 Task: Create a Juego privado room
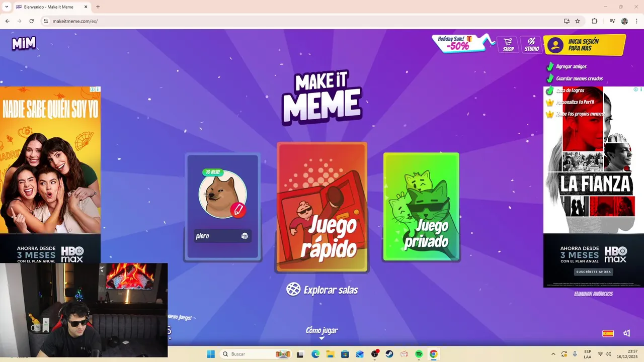[421, 207]
